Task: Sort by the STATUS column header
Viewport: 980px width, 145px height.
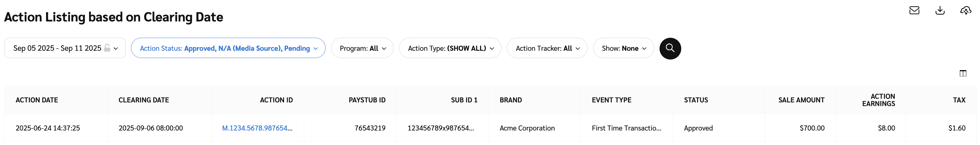Action: coord(695,100)
